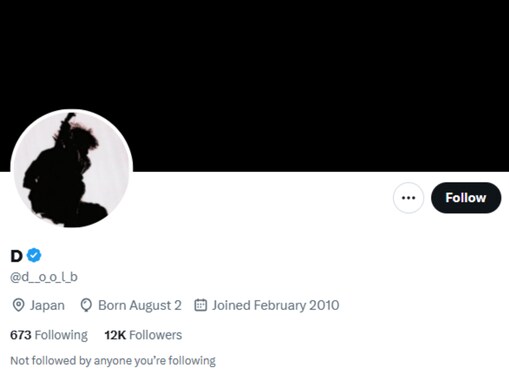This screenshot has height=382, width=509.
Task: Open the silhouette profile picture
Action: 72,169
